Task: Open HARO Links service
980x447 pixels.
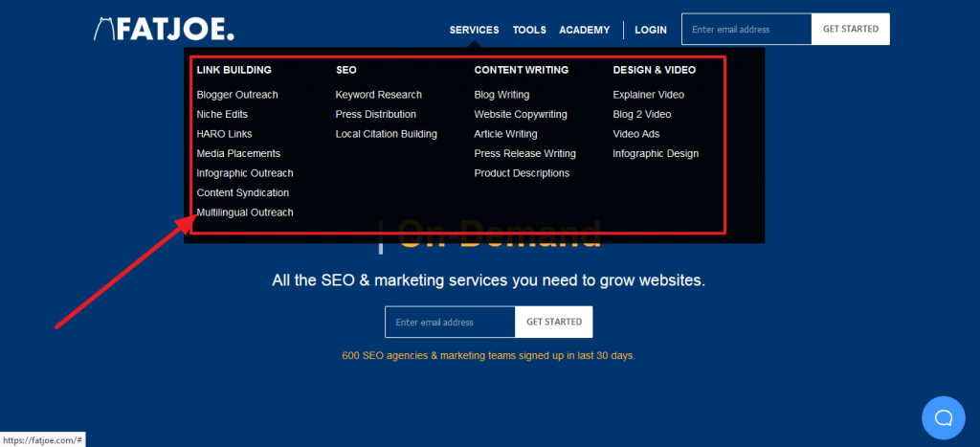Action: point(224,134)
